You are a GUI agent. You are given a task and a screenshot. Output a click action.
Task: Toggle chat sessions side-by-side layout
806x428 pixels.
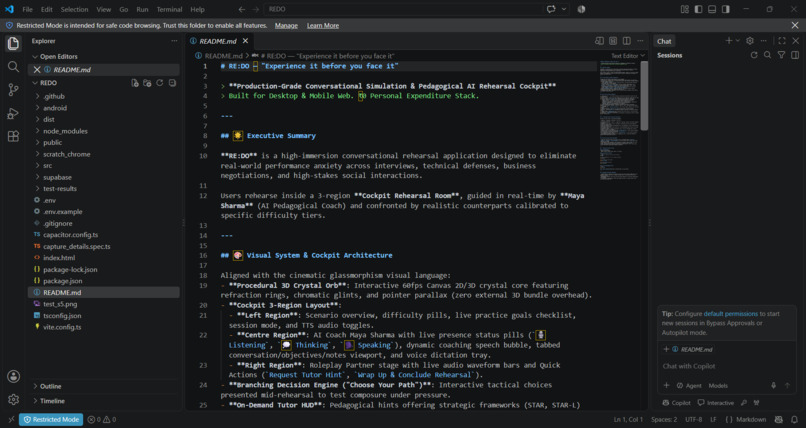click(x=795, y=55)
